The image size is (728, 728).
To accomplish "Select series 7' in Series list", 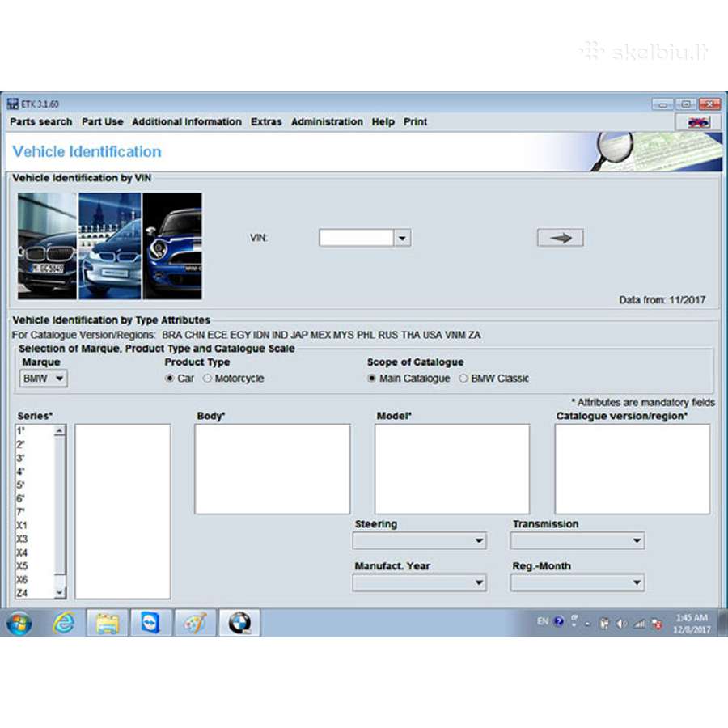I will coord(35,512).
